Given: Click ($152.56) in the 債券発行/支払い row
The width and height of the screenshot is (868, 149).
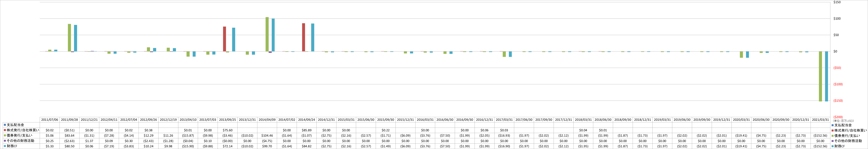Looking at the screenshot, I should click(820, 136).
